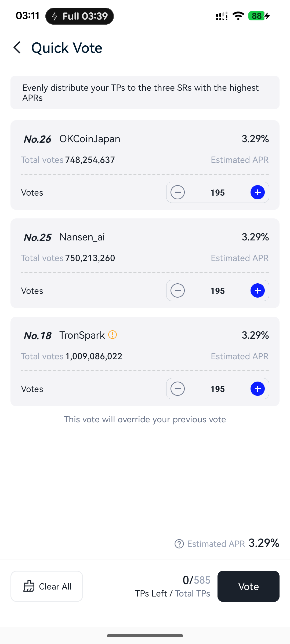The width and height of the screenshot is (290, 644).
Task: Edit the TronSpark votes value 195
Action: point(218,389)
